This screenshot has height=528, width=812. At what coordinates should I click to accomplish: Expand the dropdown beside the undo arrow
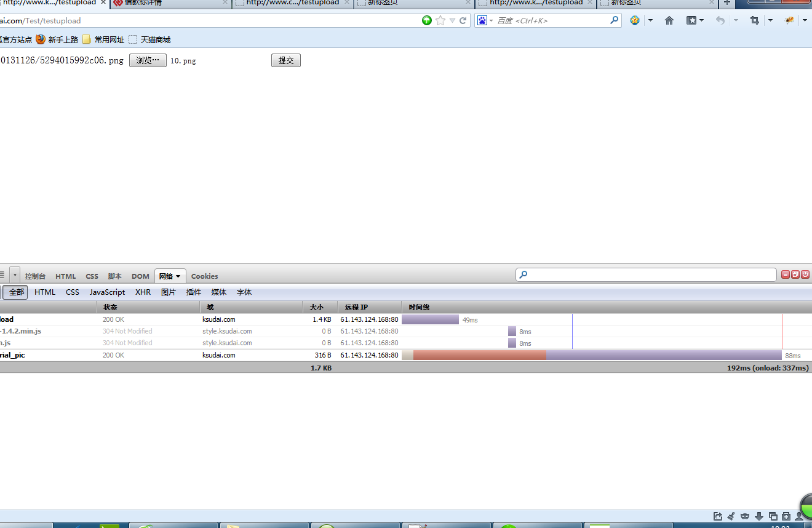736,20
